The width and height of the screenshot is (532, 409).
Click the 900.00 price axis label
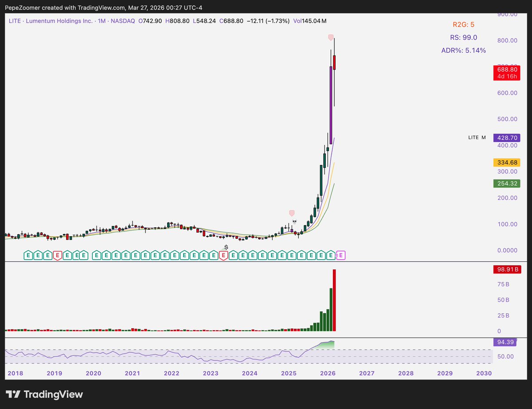[x=507, y=14]
